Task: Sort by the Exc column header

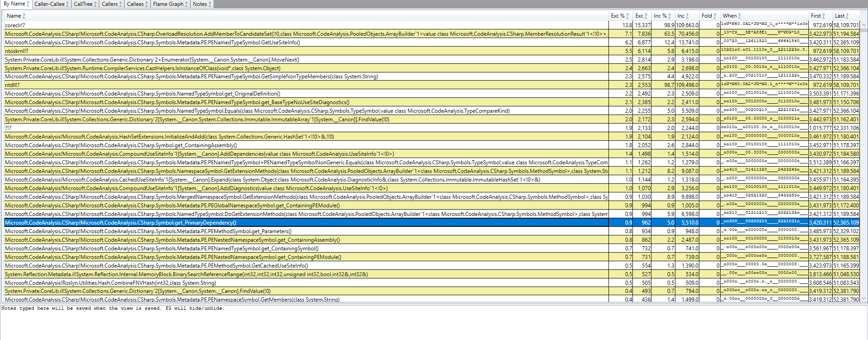Action: [x=639, y=16]
